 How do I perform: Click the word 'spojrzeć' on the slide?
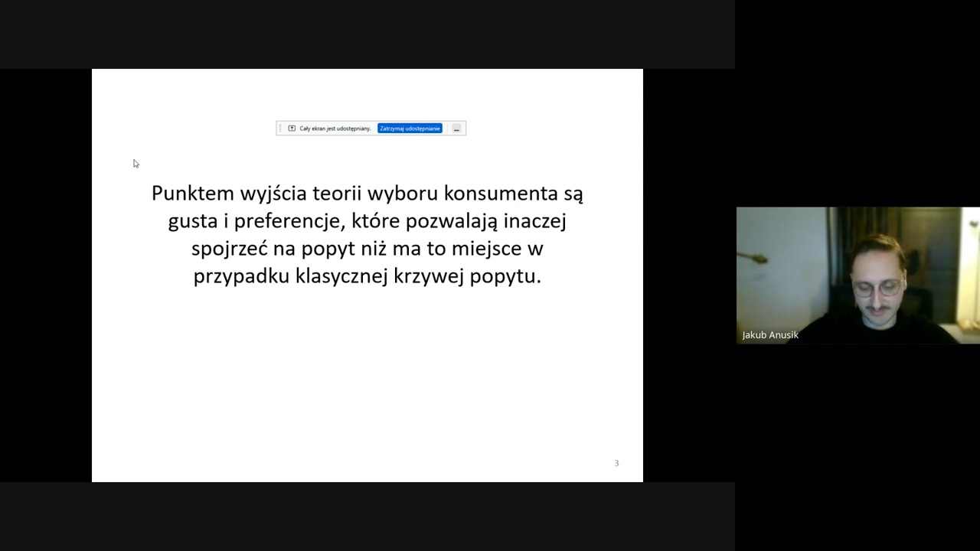coord(229,249)
